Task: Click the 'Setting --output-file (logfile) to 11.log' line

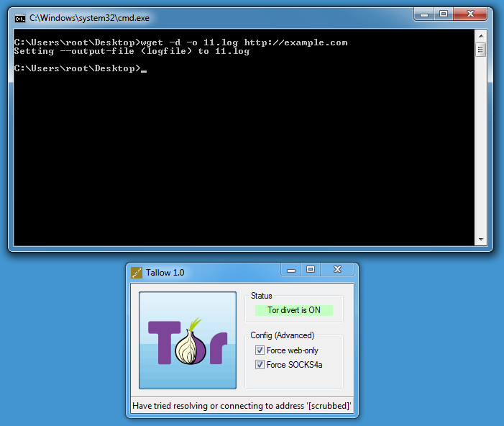Action: (132, 51)
